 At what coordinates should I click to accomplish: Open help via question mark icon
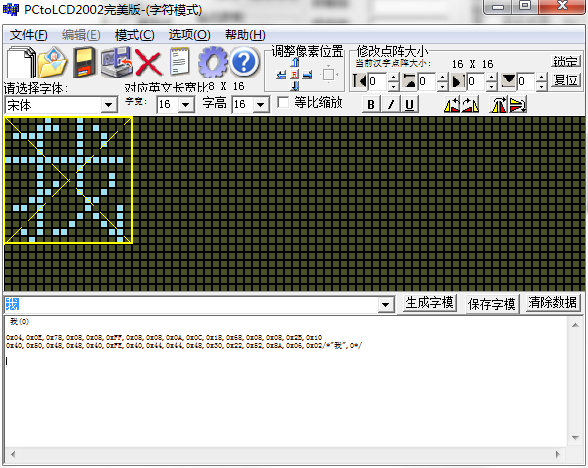click(x=244, y=62)
